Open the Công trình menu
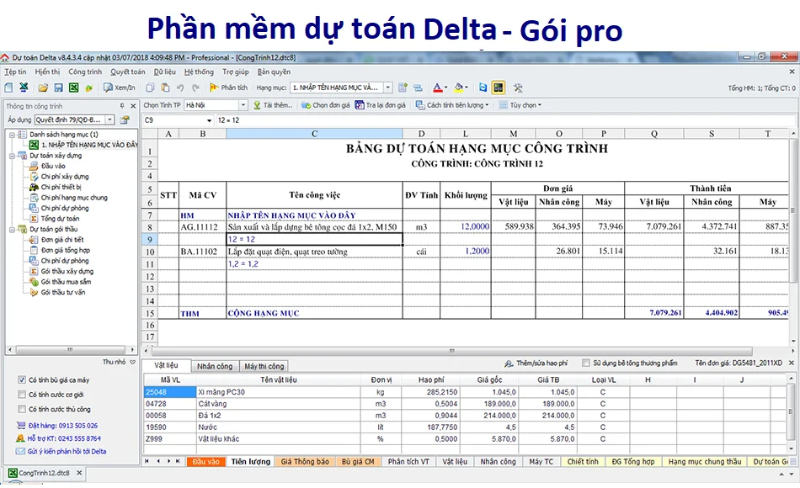The width and height of the screenshot is (800, 488). [85, 72]
